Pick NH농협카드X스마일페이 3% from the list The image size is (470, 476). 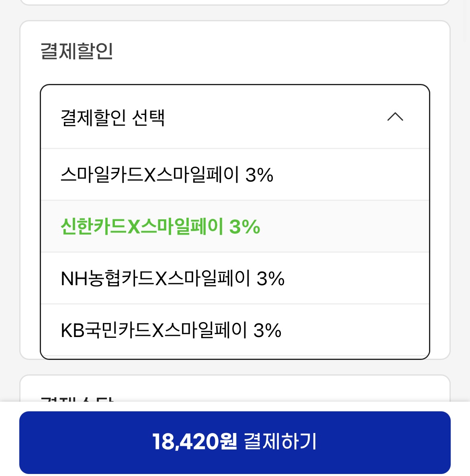[172, 278]
